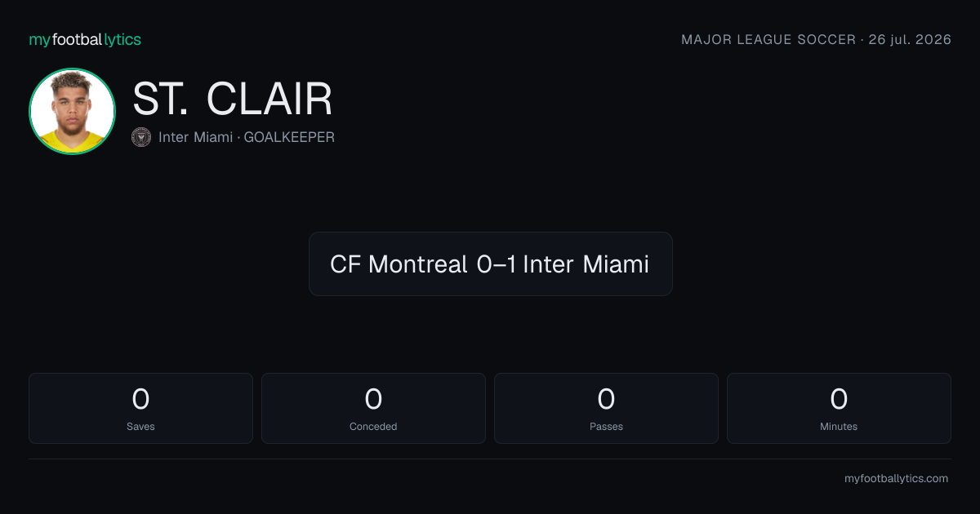Click the Passes label text
This screenshot has height=514, width=980.
tap(606, 426)
